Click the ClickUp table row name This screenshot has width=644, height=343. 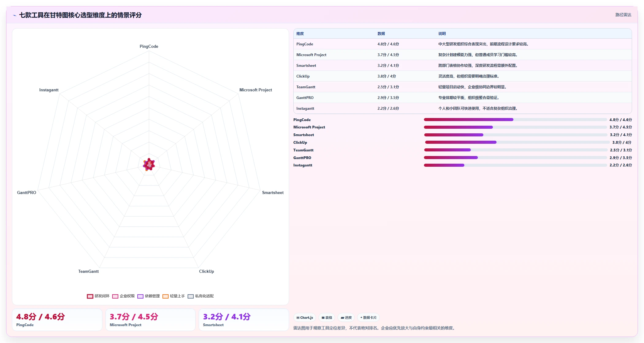(x=303, y=76)
